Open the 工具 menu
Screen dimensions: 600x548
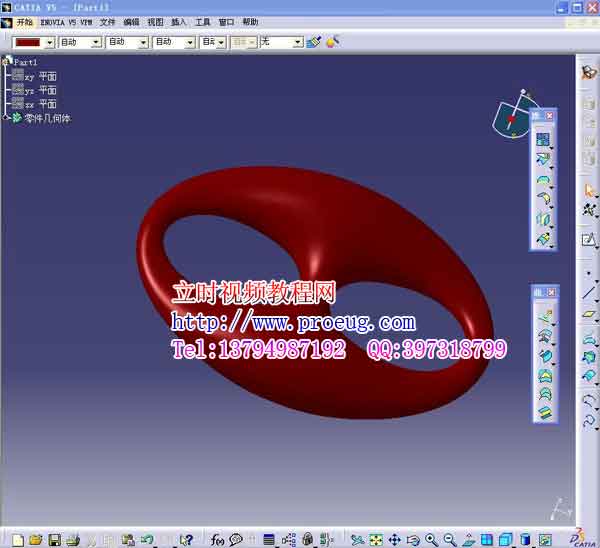202,22
